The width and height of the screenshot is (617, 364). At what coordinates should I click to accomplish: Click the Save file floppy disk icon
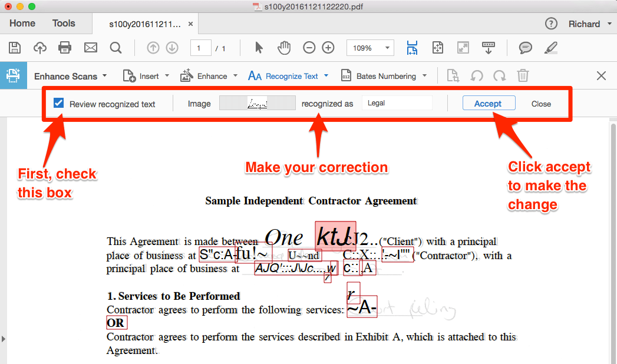(15, 48)
